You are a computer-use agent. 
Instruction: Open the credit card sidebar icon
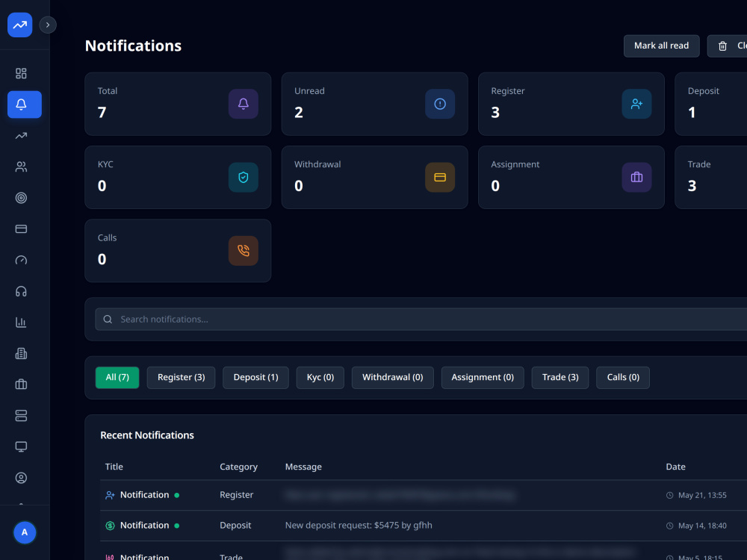pyautogui.click(x=21, y=229)
